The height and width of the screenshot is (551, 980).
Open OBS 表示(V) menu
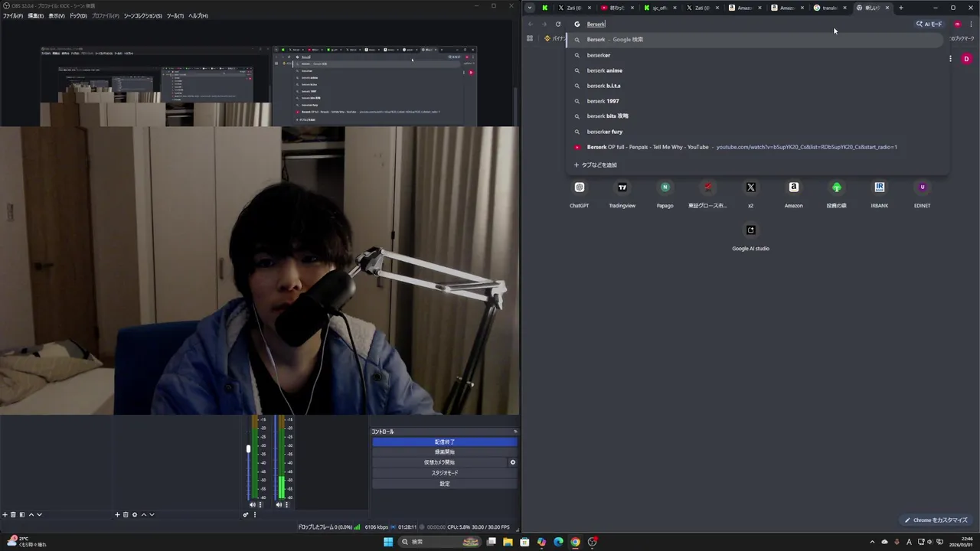(57, 15)
